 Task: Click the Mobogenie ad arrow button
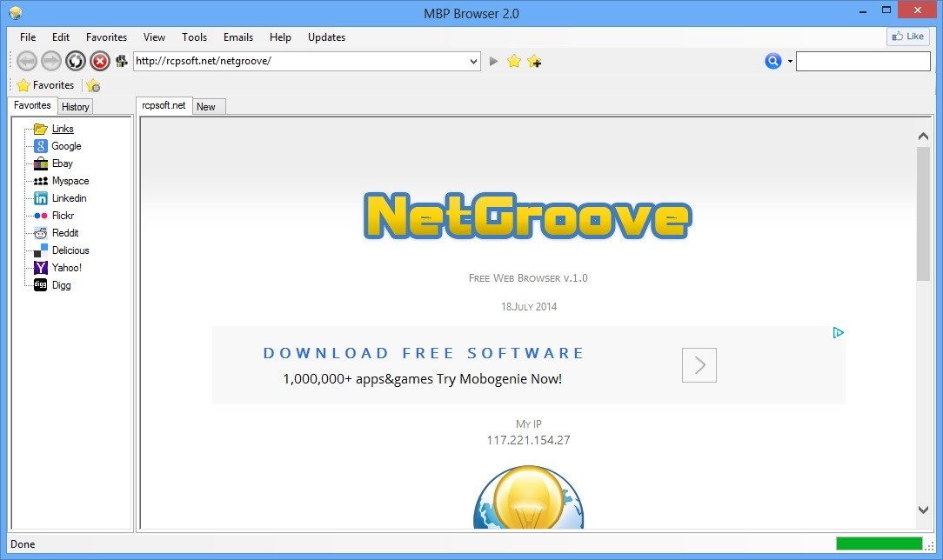699,365
